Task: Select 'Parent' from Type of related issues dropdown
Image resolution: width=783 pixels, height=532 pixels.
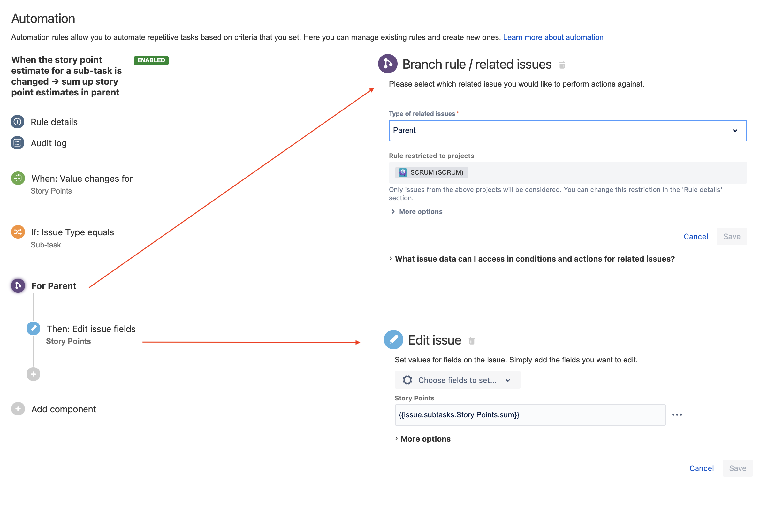Action: coord(566,131)
